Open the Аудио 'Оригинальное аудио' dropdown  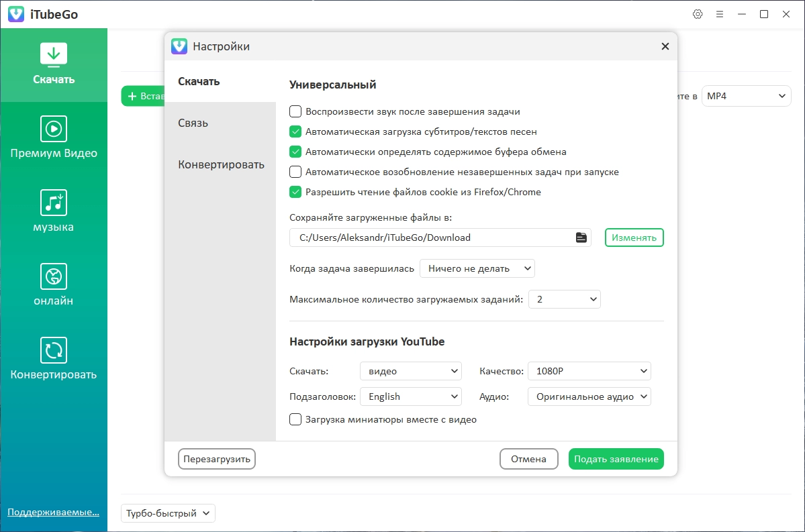tap(589, 396)
